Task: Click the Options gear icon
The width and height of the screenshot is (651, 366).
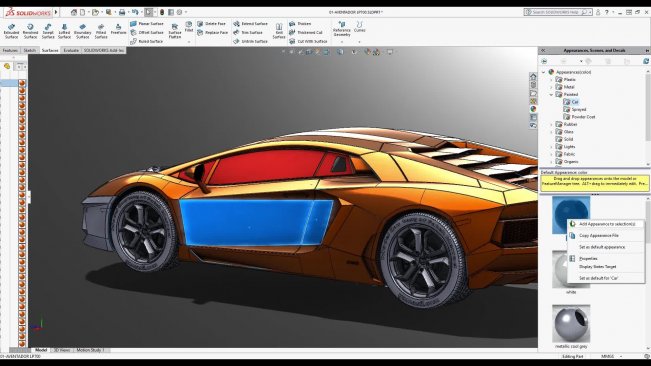Action: click(x=179, y=12)
